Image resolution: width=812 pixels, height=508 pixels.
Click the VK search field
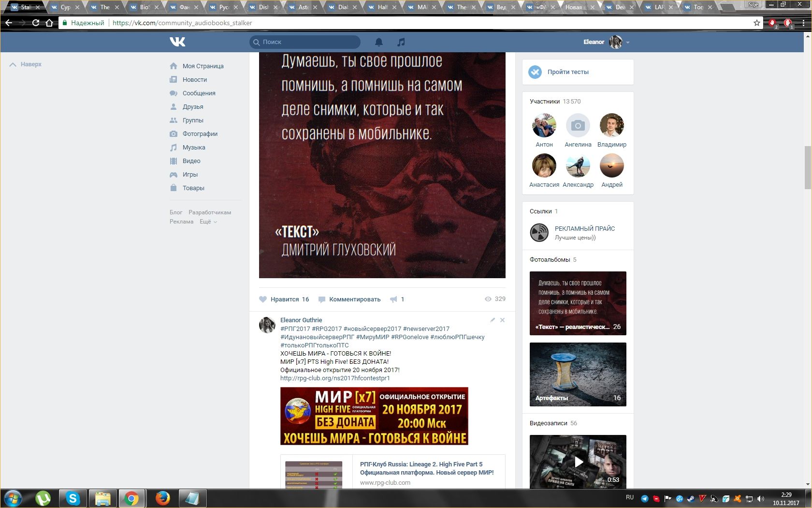(305, 42)
